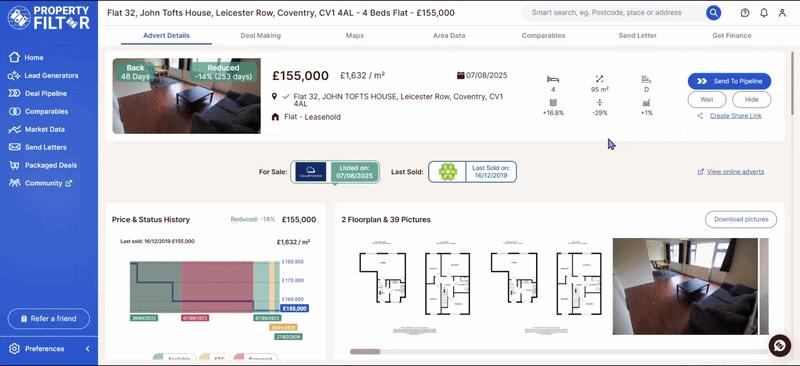Open the View online adverts link
Image resolution: width=800 pixels, height=366 pixels.
[735, 172]
